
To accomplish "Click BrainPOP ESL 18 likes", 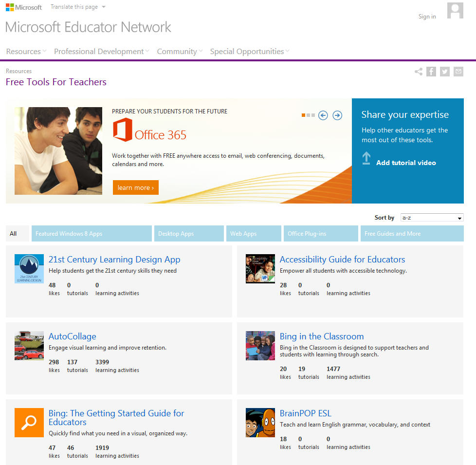I will pos(283,439).
